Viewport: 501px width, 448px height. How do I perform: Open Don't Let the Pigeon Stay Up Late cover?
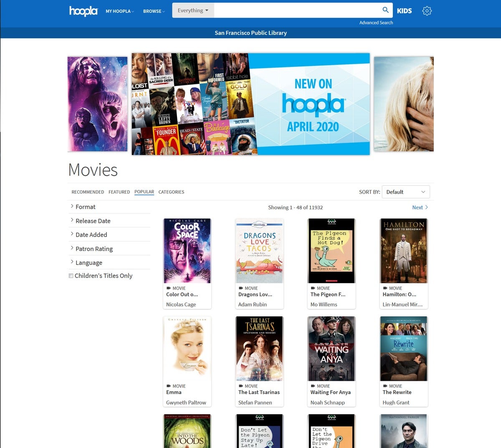click(259, 431)
